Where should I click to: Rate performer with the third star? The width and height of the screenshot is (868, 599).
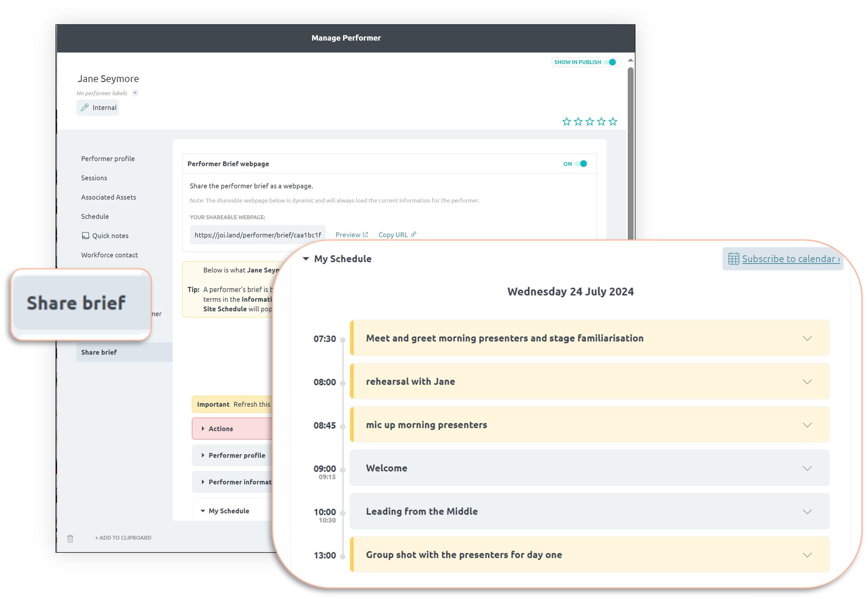[x=590, y=122]
